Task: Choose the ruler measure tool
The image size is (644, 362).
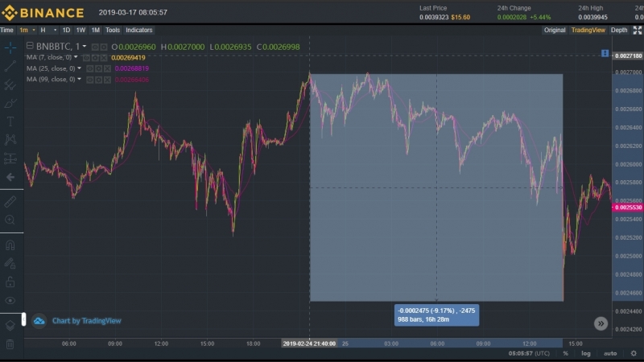Action: [10, 202]
